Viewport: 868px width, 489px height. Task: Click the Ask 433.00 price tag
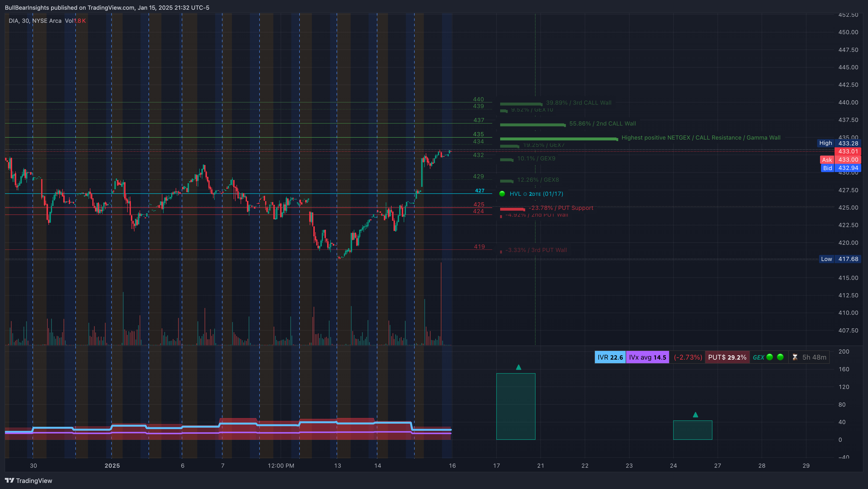(840, 160)
